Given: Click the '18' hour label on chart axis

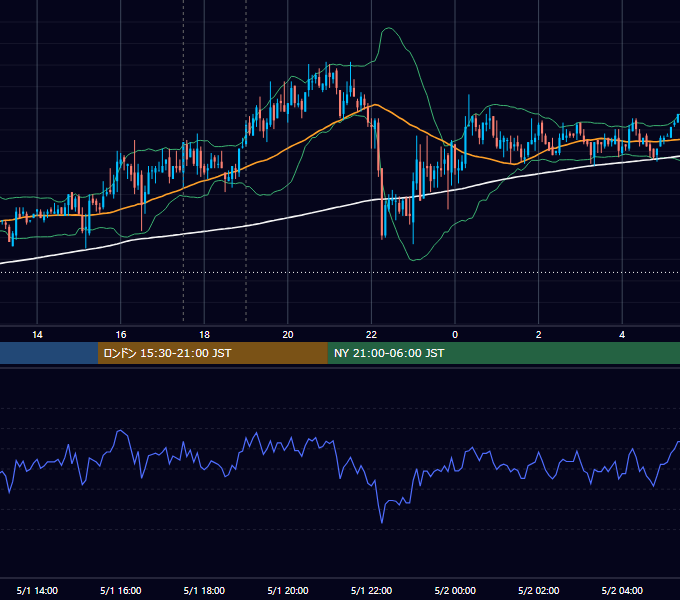Looking at the screenshot, I should click(204, 335).
